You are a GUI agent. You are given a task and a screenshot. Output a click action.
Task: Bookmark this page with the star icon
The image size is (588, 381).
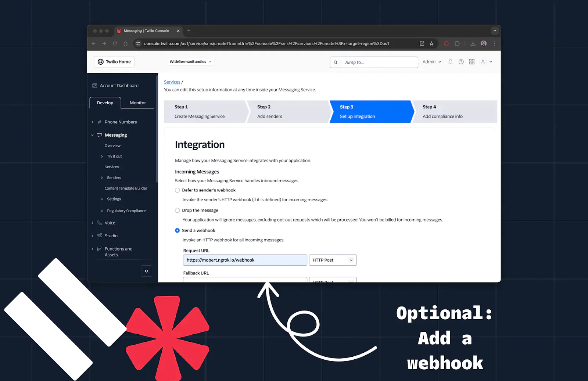pyautogui.click(x=431, y=43)
